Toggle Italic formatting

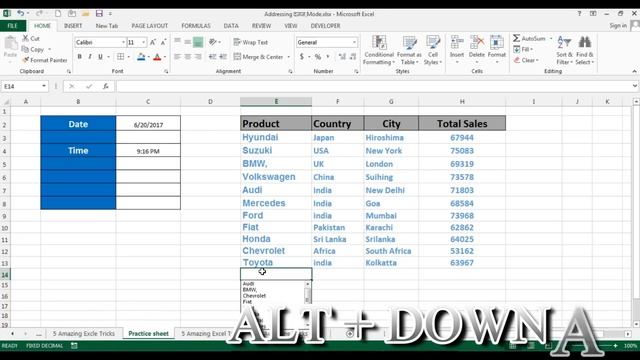point(89,56)
